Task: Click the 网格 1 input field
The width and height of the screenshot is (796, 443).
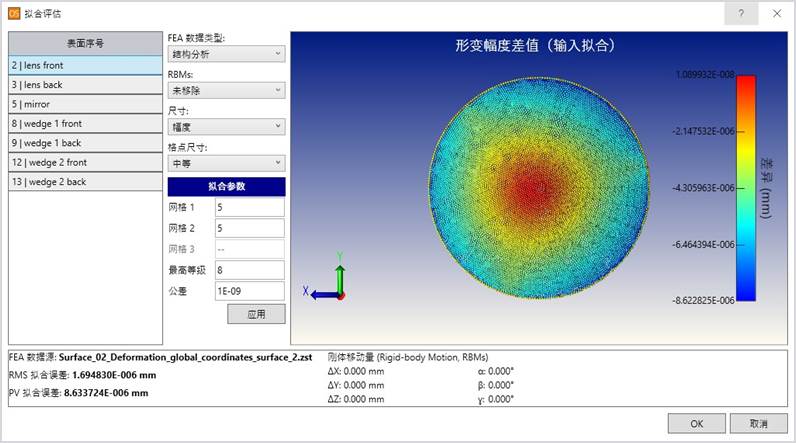Action: coord(250,207)
